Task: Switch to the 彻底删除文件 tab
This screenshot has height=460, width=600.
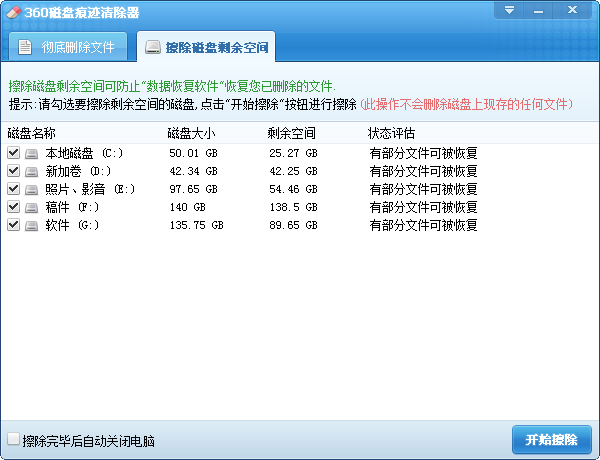Action: 69,47
